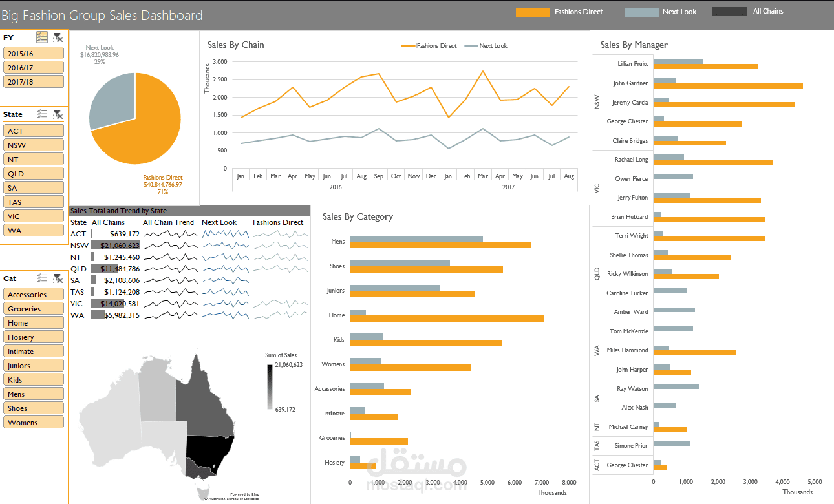Viewport: 834px width, 504px height.
Task: Enable multi-select on the Cat slicer
Action: point(42,278)
